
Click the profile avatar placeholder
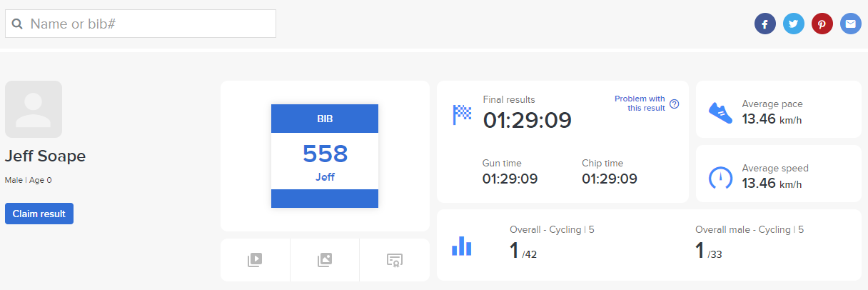coord(34,109)
